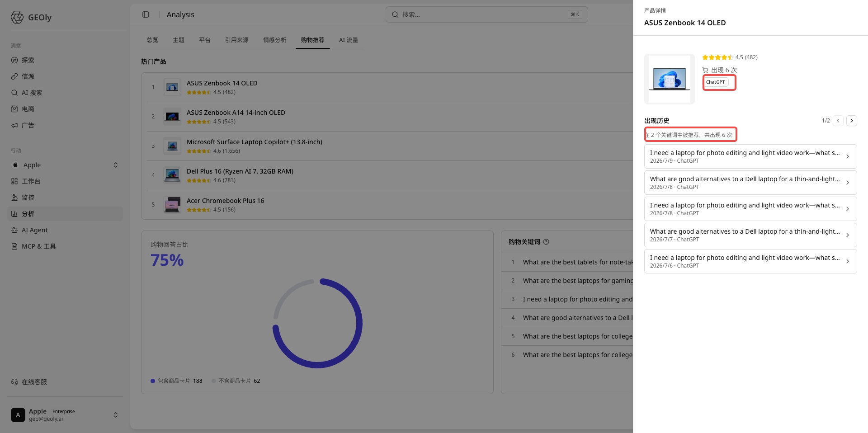Go to next page of 出现历史
The image size is (868, 433).
click(852, 121)
